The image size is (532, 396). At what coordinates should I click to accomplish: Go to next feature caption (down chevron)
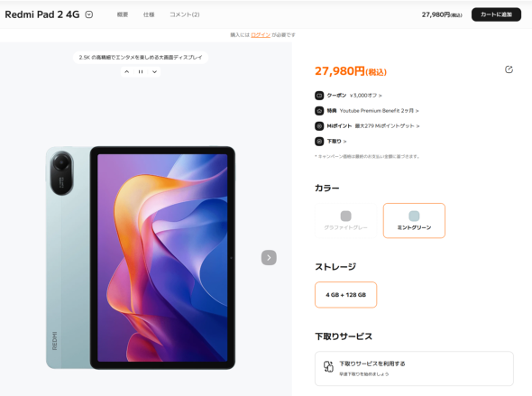tap(154, 72)
